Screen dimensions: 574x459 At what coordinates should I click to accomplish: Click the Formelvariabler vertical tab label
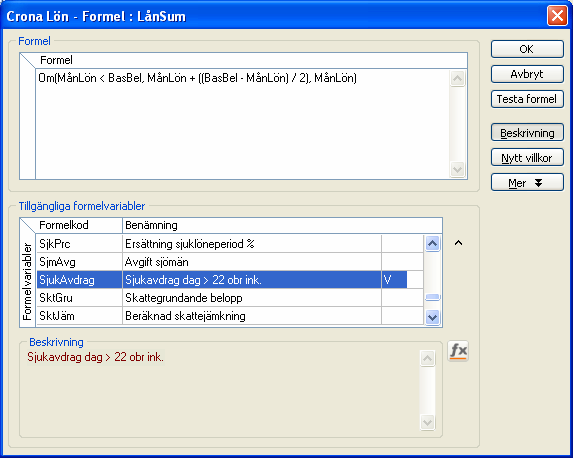coord(27,281)
